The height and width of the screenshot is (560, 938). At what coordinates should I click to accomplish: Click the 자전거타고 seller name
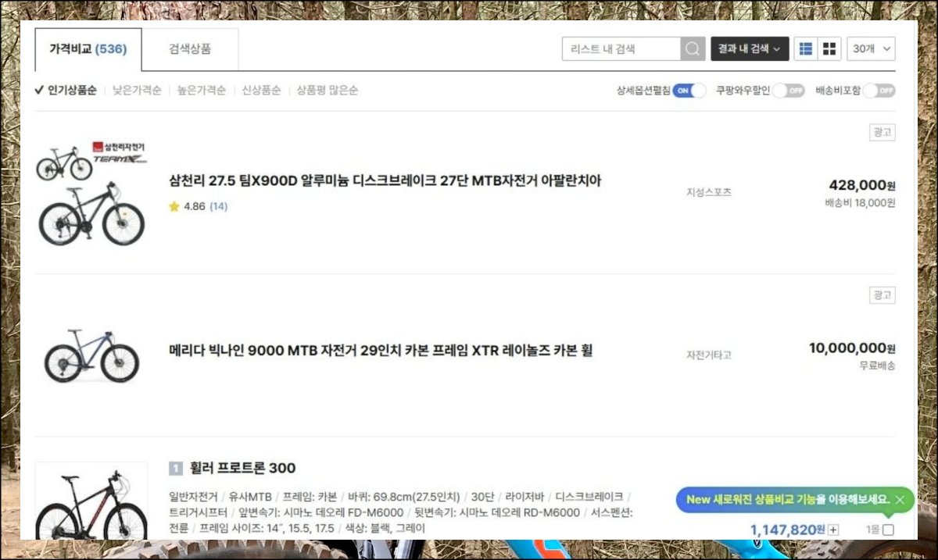tap(709, 355)
